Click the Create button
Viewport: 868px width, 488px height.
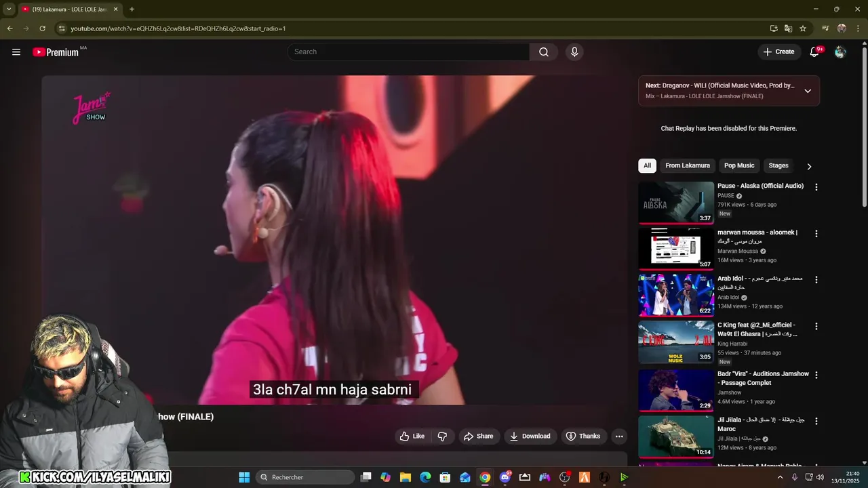(778, 52)
